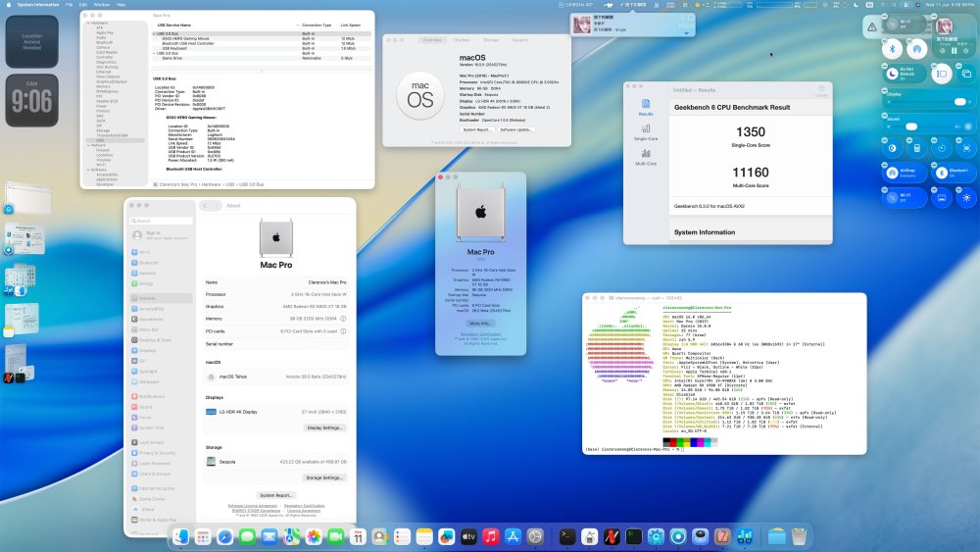Open Terminal from the Dock
This screenshot has width=980, height=552.
(566, 536)
